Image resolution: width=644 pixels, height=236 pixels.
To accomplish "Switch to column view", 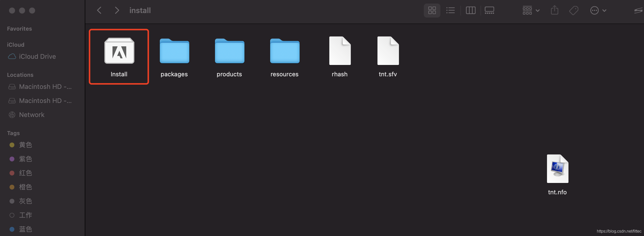I will click(470, 10).
